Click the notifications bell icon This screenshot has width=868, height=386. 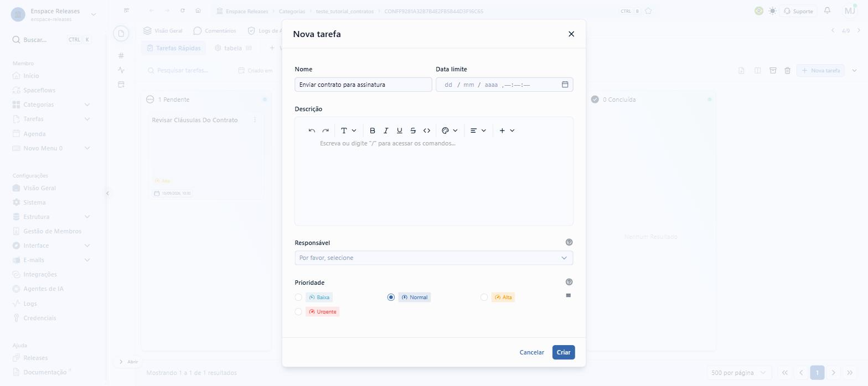827,11
